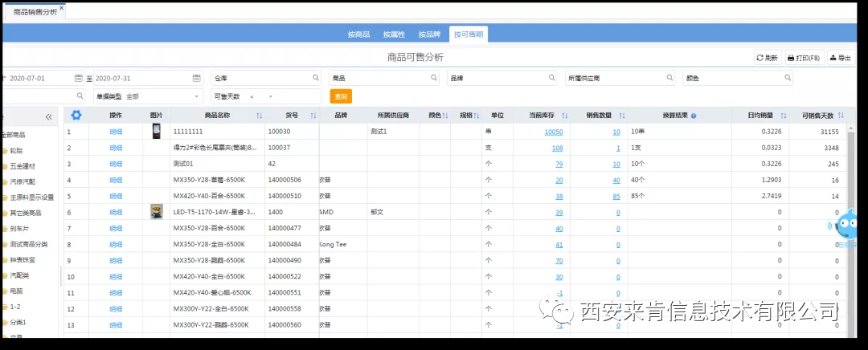Click the end date field 2020-07-31
This screenshot has height=350, width=868.
[143, 78]
